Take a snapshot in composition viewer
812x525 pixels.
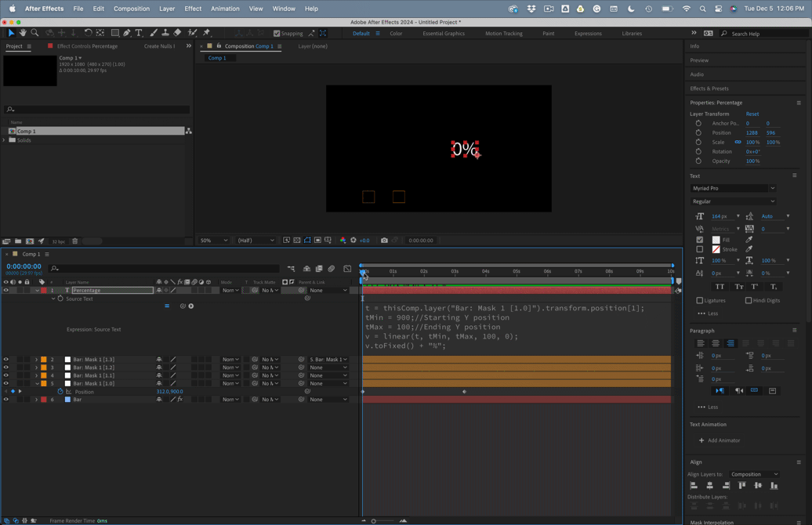point(384,241)
